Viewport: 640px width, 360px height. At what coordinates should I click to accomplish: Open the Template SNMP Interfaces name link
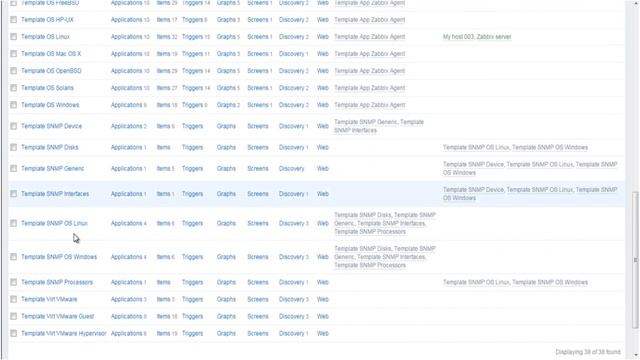click(x=55, y=194)
